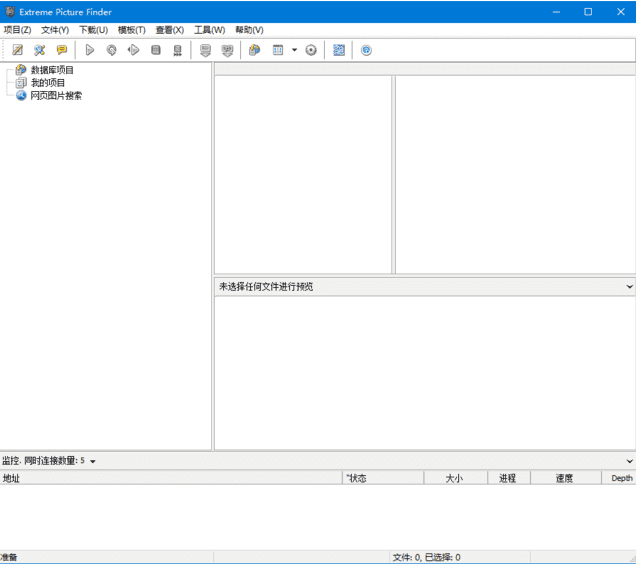Open the database projects globe icon
The height and width of the screenshot is (567, 636).
point(255,50)
